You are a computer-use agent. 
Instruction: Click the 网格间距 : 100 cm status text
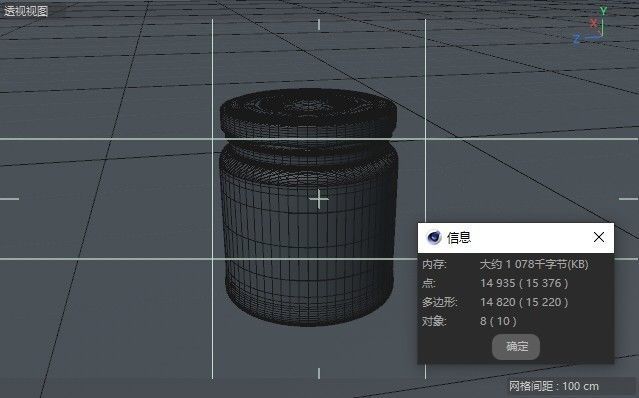pos(553,386)
